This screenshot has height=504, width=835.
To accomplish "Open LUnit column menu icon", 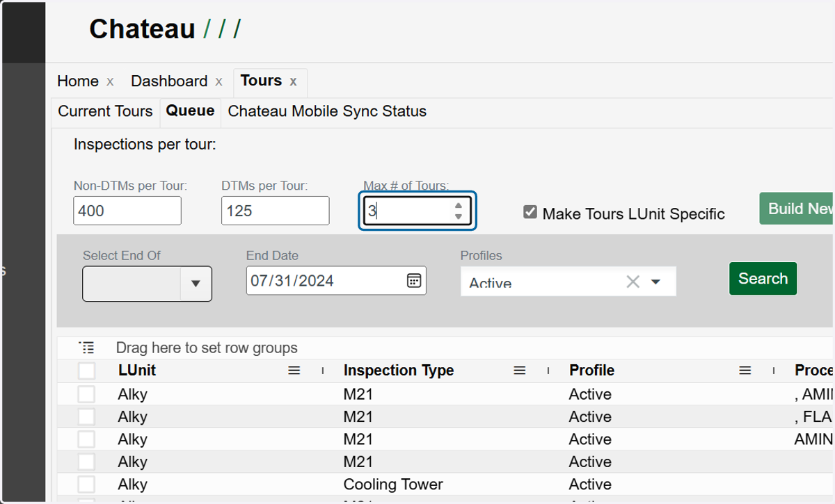I will (x=294, y=371).
